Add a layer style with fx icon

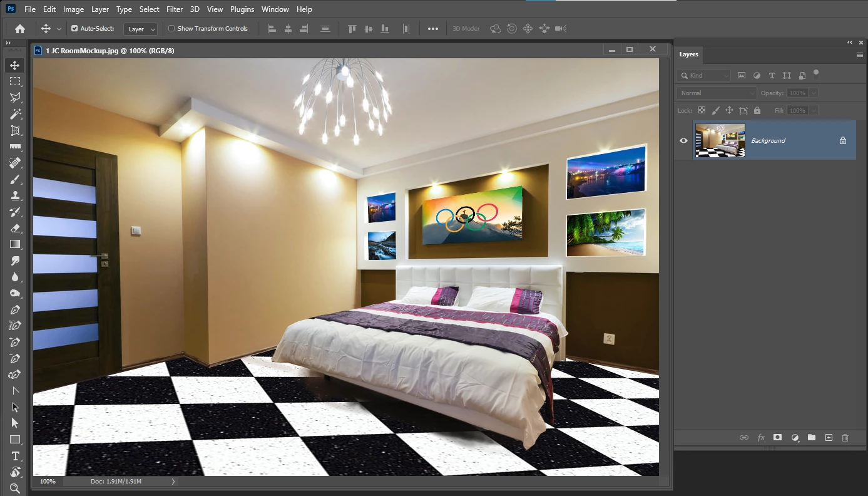point(761,438)
